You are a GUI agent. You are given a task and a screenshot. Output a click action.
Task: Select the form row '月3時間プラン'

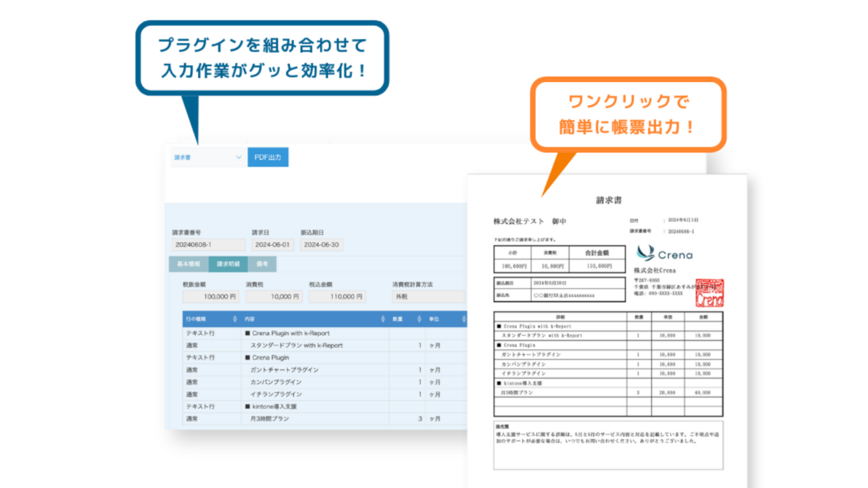[325, 418]
